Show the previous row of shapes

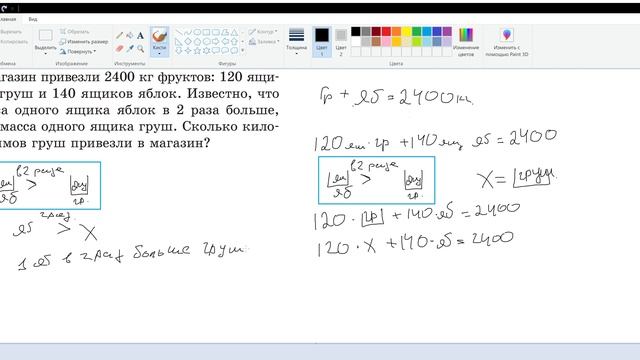tap(242, 32)
